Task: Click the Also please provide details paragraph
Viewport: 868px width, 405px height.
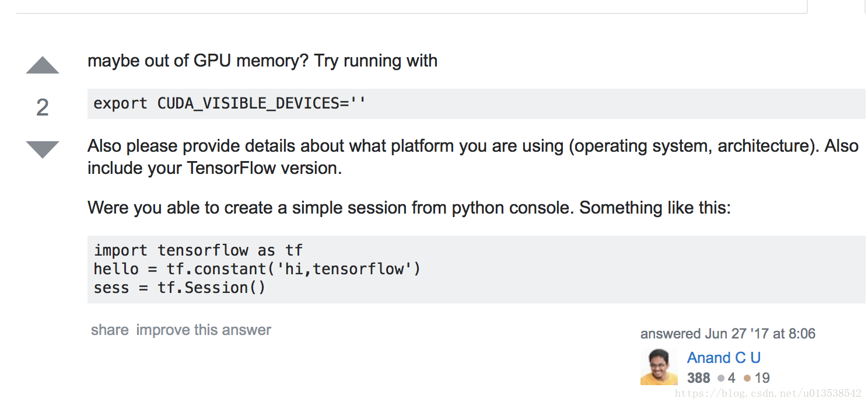Action: [473, 156]
